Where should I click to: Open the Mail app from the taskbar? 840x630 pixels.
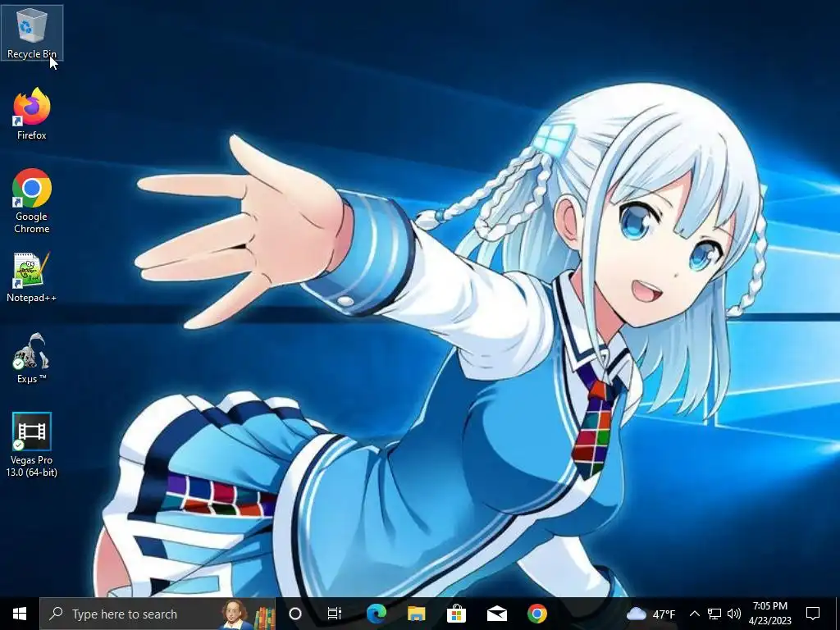[x=496, y=614]
